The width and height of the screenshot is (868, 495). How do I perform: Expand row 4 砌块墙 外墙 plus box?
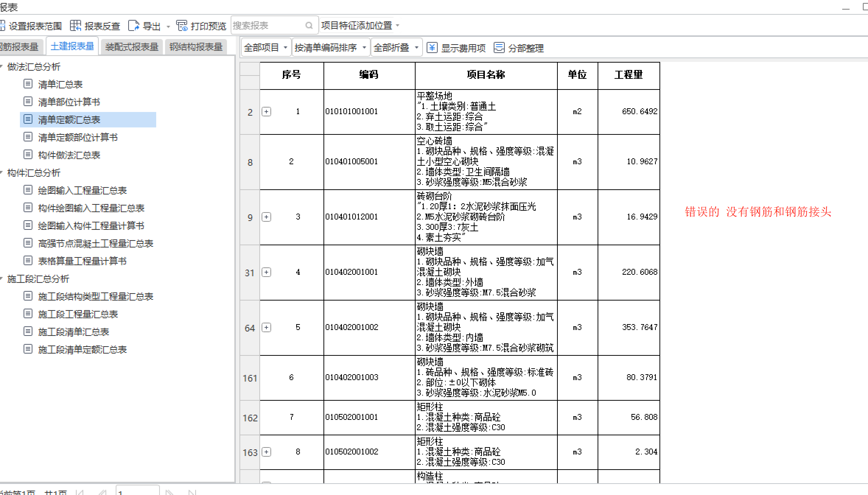click(x=266, y=272)
